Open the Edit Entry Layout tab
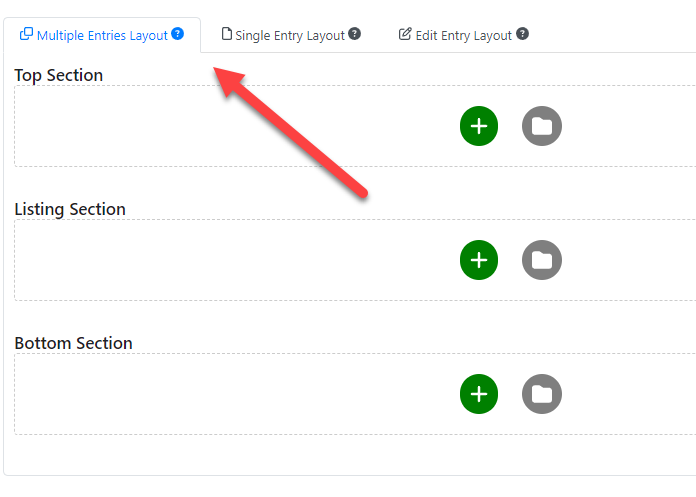The image size is (696, 497). coord(463,35)
